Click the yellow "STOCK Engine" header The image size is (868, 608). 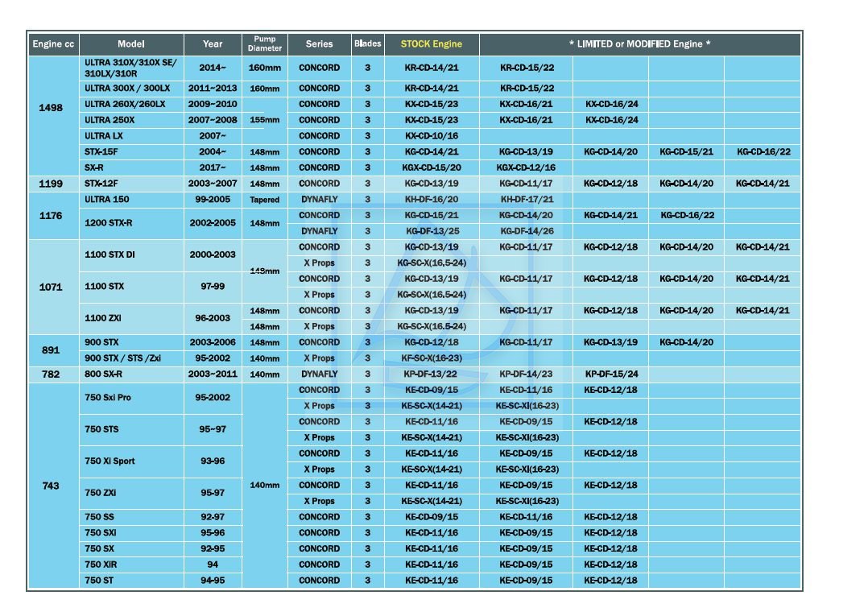[432, 44]
